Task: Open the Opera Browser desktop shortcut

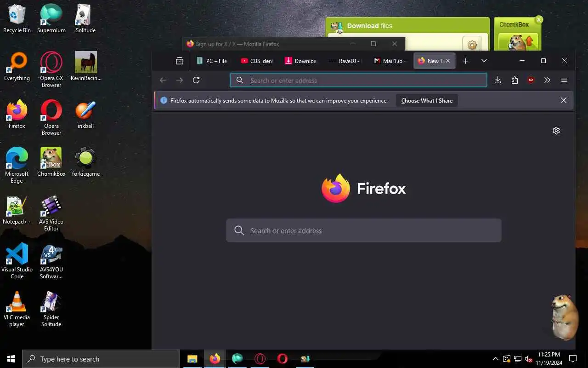Action: (51, 117)
